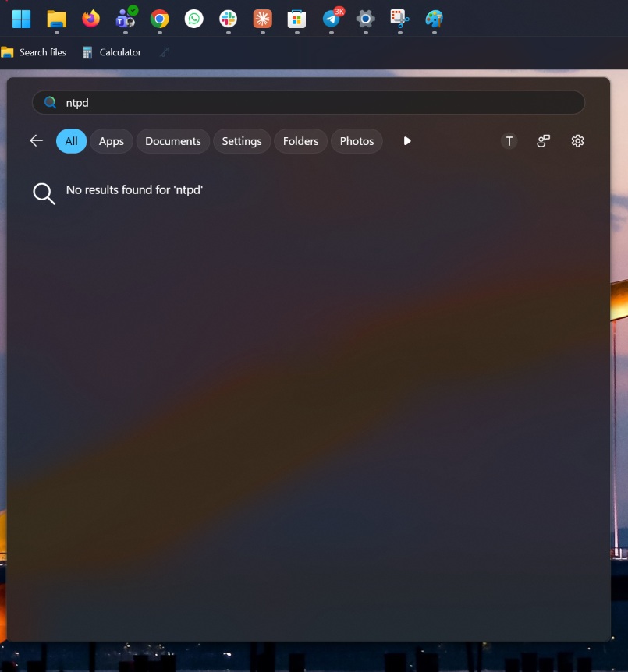This screenshot has width=628, height=672.
Task: Open Microsoft Store from the taskbar
Action: (297, 19)
